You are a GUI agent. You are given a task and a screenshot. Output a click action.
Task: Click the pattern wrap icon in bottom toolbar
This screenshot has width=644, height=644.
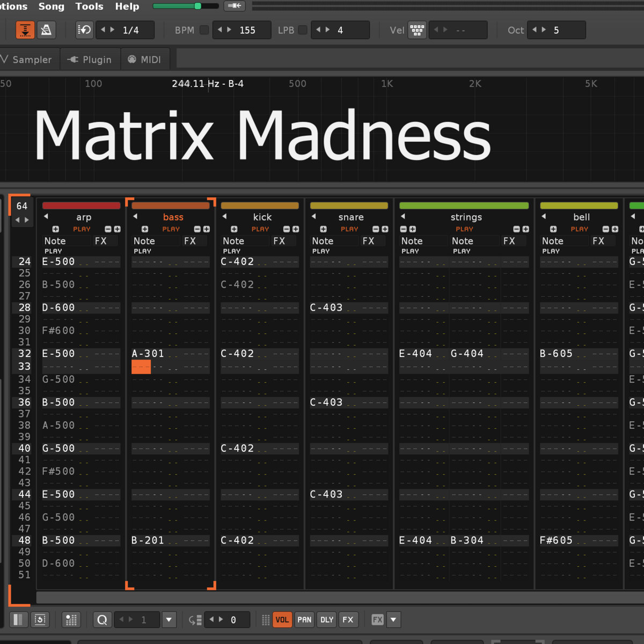pyautogui.click(x=40, y=620)
